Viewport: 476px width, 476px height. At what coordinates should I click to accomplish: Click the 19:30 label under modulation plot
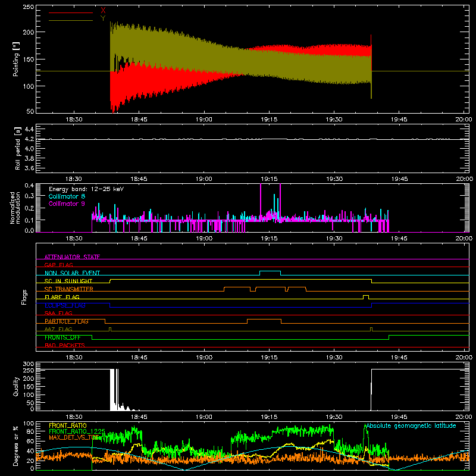pyautogui.click(x=334, y=239)
